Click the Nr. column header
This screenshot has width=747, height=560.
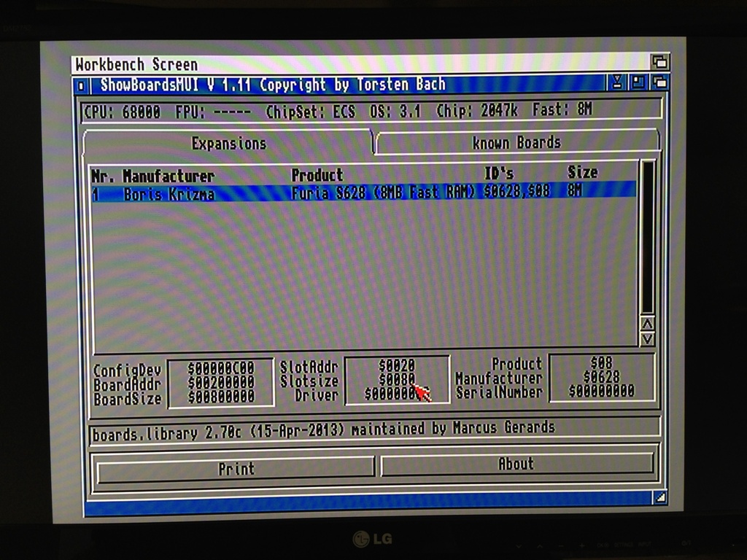[103, 176]
